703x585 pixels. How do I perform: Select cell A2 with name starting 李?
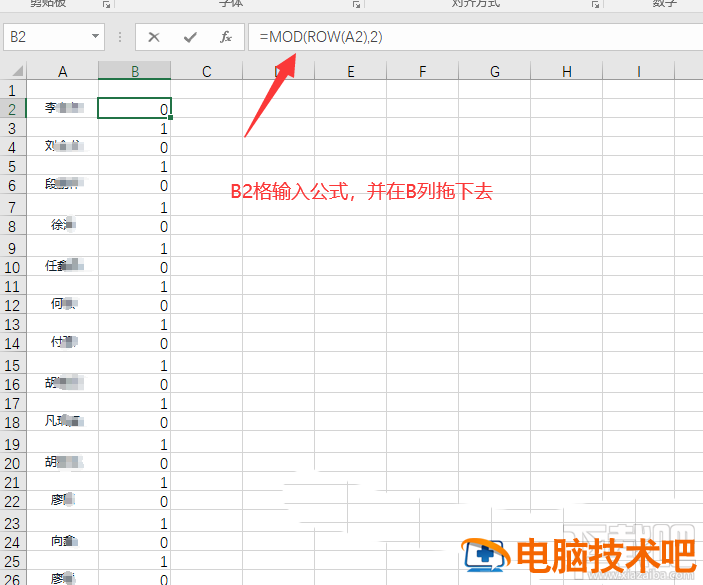(62, 108)
